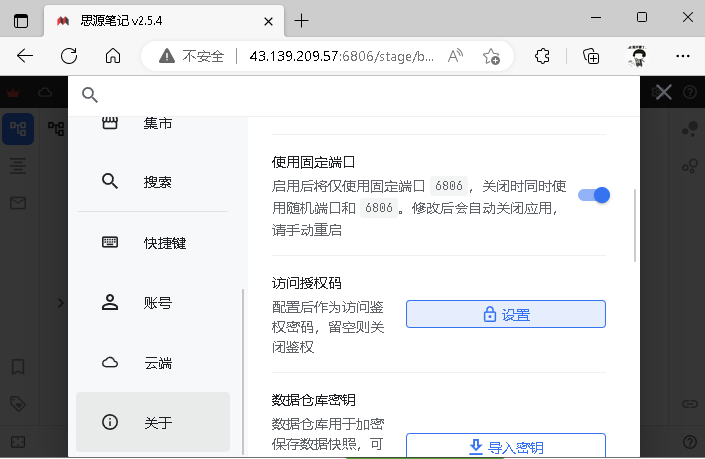Open browser Collections
The image size is (705, 459).
(591, 56)
